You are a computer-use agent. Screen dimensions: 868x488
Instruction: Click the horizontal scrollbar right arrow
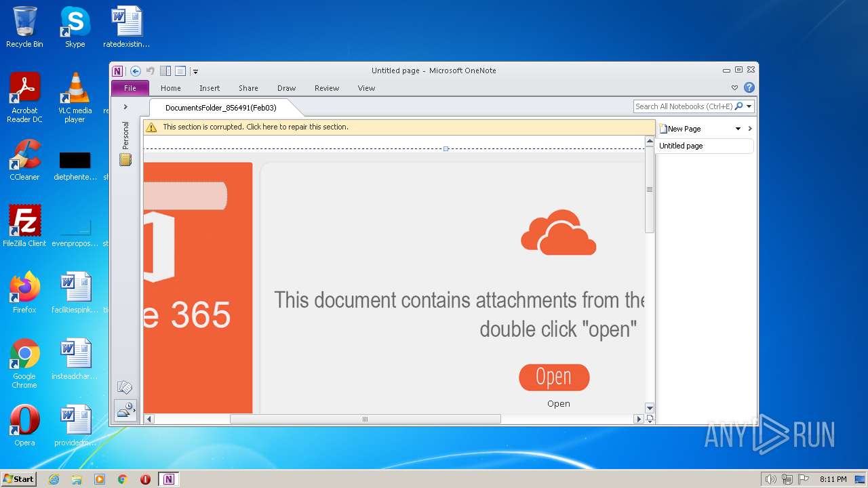pyautogui.click(x=638, y=419)
